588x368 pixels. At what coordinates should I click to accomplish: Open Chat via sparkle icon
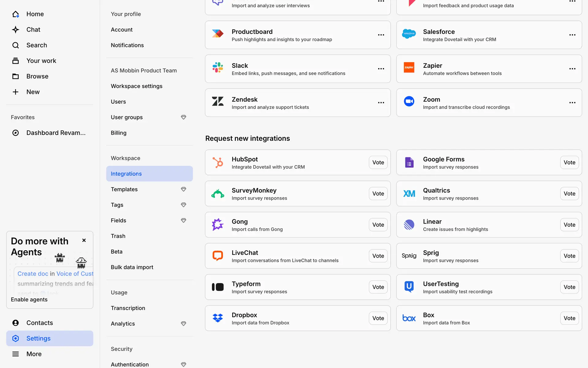click(16, 30)
